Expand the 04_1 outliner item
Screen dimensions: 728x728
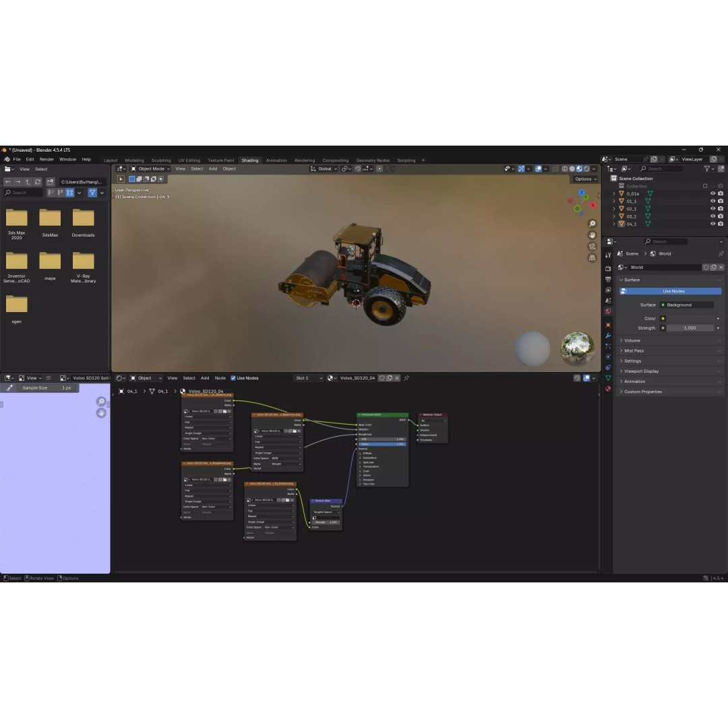tap(614, 224)
